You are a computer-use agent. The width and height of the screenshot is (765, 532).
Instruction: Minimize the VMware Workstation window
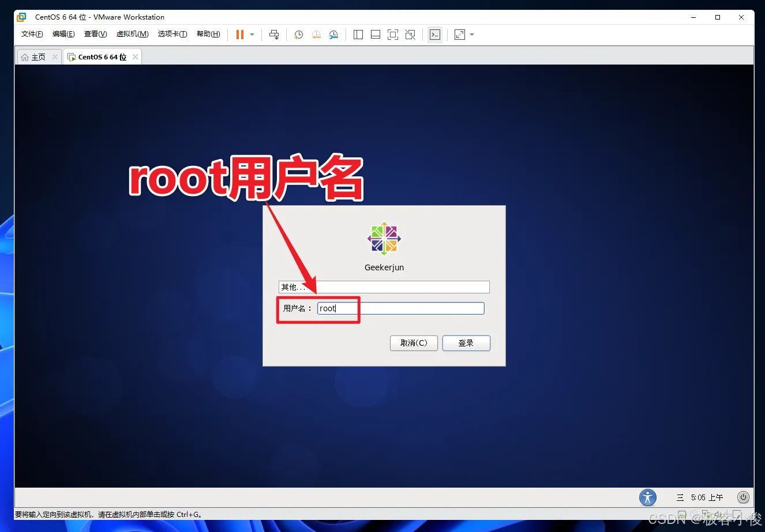(x=693, y=17)
